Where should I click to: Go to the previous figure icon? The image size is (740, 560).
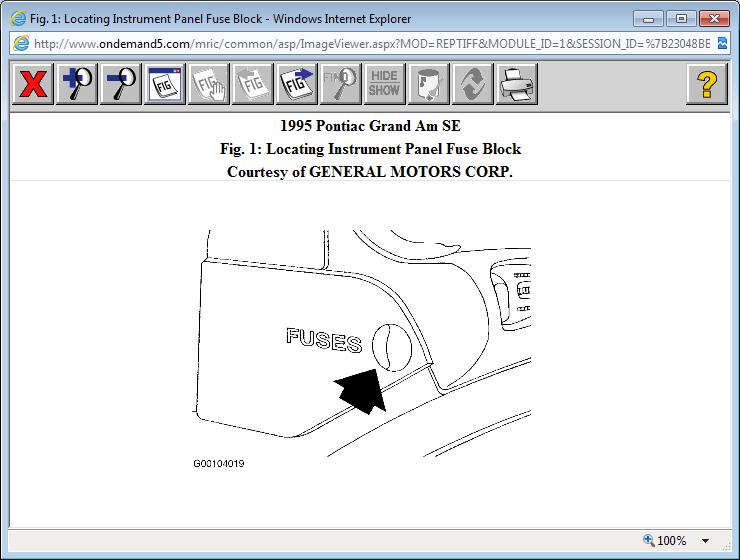(252, 84)
